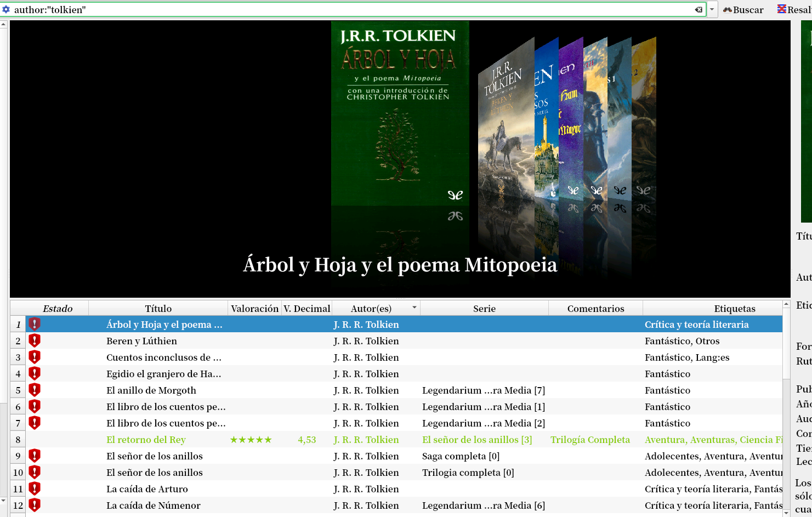Click the Buscar search button
Screen dimensions: 812x517
point(743,9)
